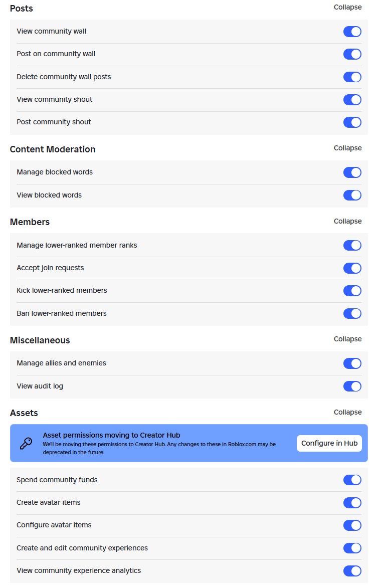The image size is (379, 588).
Task: Click the key icon in asset permissions banner
Action: [x=26, y=443]
